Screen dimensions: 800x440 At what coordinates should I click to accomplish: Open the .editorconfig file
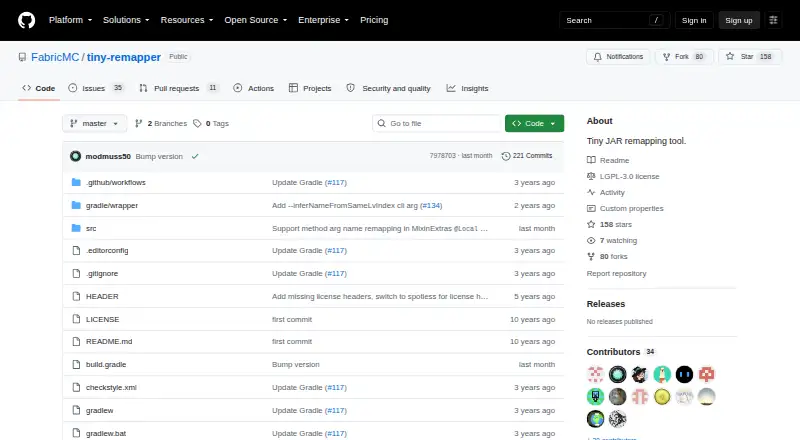(x=107, y=251)
